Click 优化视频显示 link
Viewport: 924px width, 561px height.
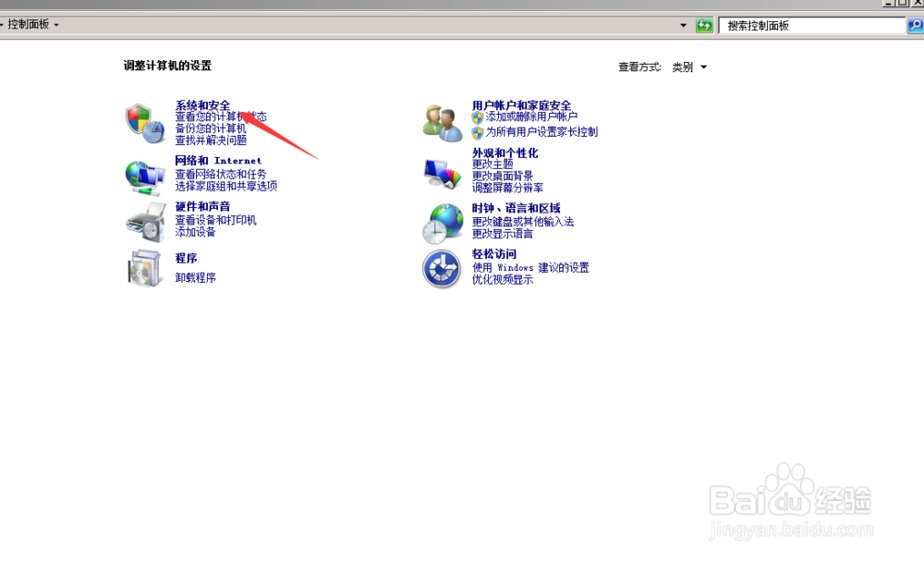pos(502,280)
